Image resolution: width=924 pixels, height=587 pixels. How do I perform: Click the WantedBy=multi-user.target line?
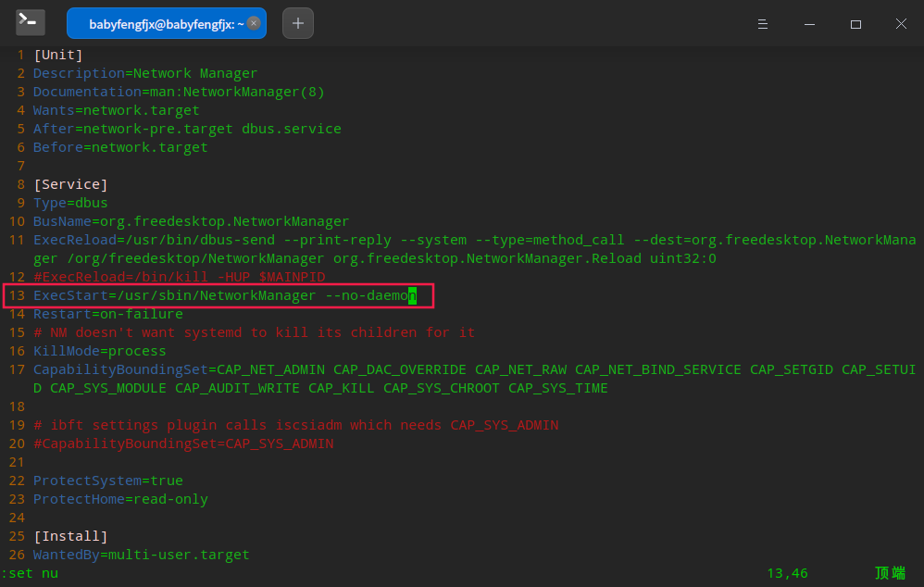[142, 555]
